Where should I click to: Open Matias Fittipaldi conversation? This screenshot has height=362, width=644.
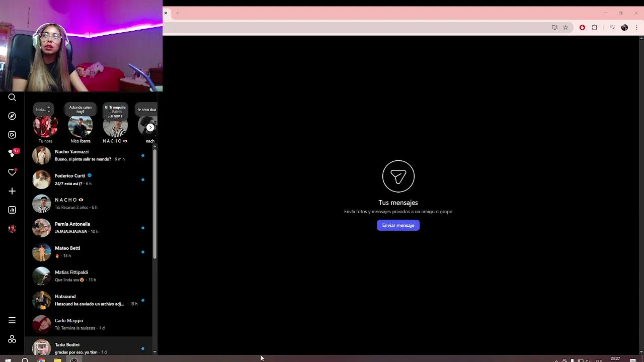[89, 276]
